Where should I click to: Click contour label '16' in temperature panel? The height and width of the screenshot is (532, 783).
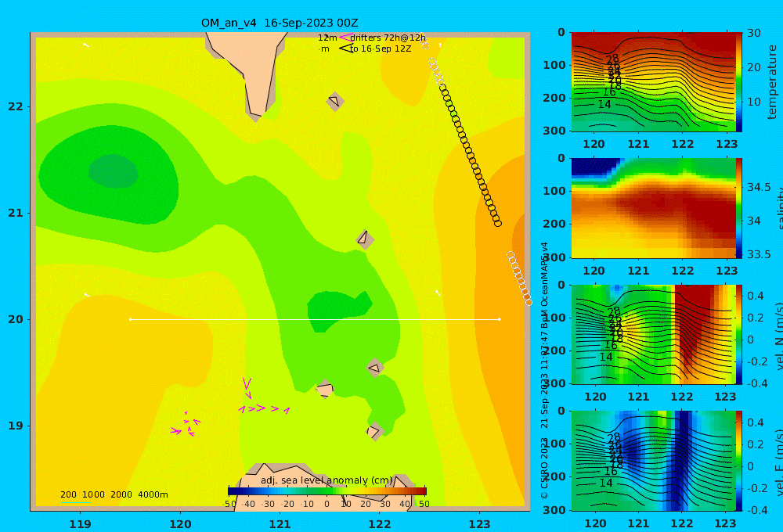pyautogui.click(x=609, y=92)
